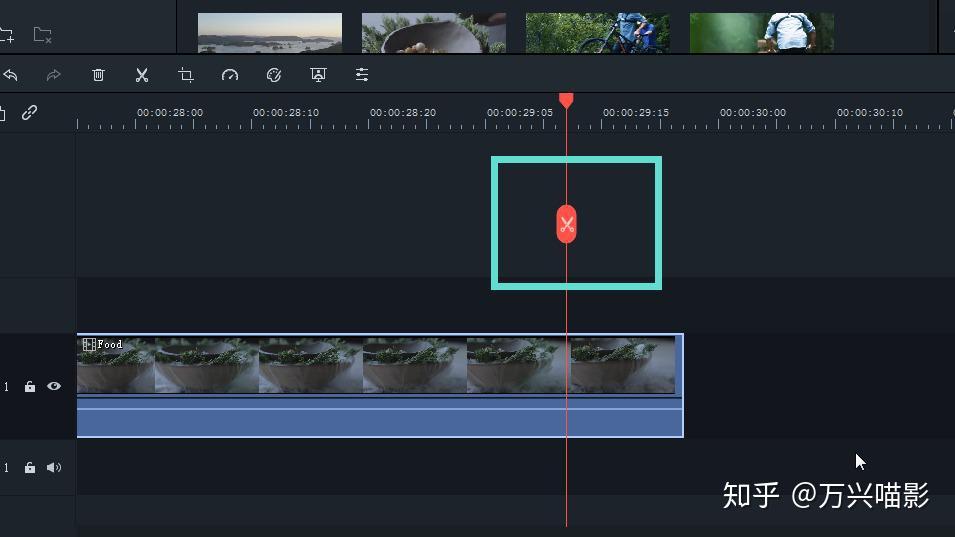The image size is (955, 537).
Task: Open the Speed speedometer icon
Action: pos(230,75)
